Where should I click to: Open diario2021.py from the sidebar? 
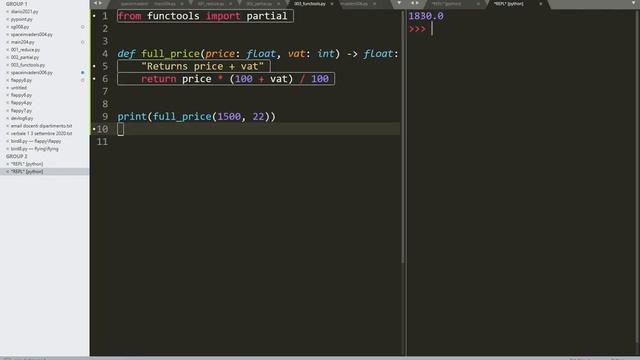click(x=24, y=12)
